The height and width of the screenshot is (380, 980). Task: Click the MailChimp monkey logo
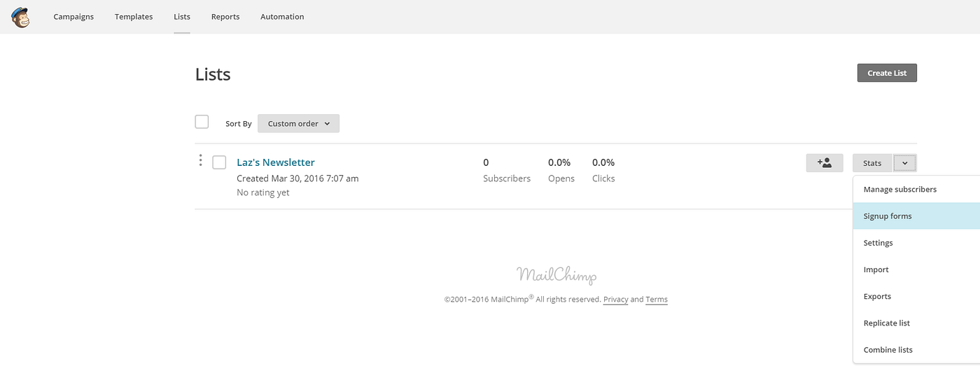(x=20, y=17)
